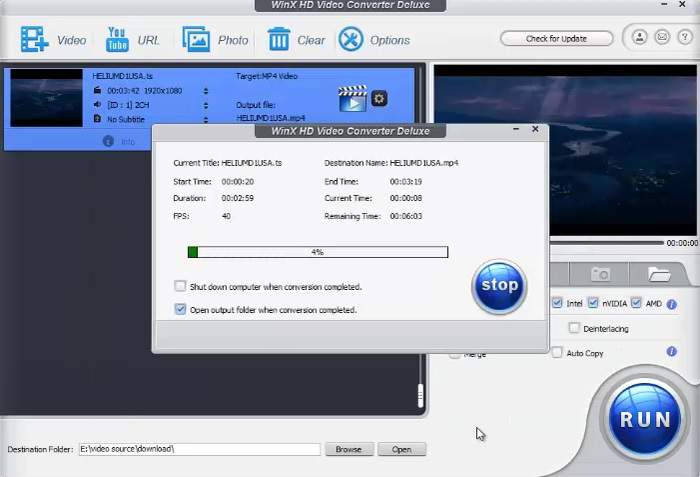The width and height of the screenshot is (700, 477).
Task: Uncheck Open output folder when conversion completed
Action: [x=180, y=309]
